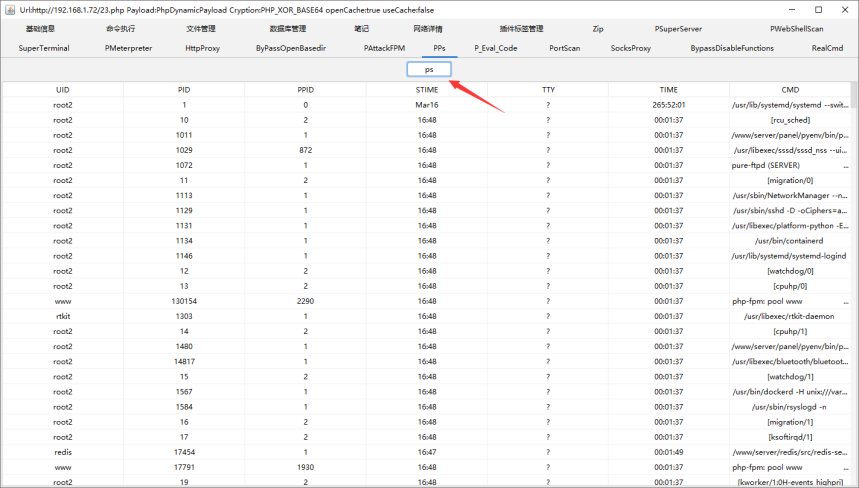Select the 数据库管理 tab

click(288, 29)
